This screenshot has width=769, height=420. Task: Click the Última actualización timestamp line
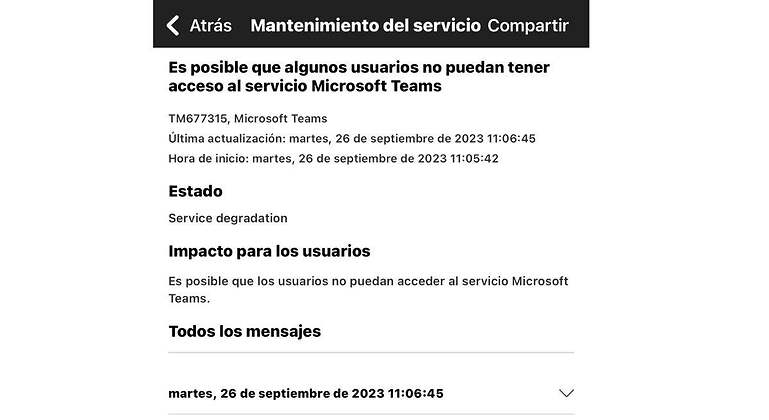[352, 138]
